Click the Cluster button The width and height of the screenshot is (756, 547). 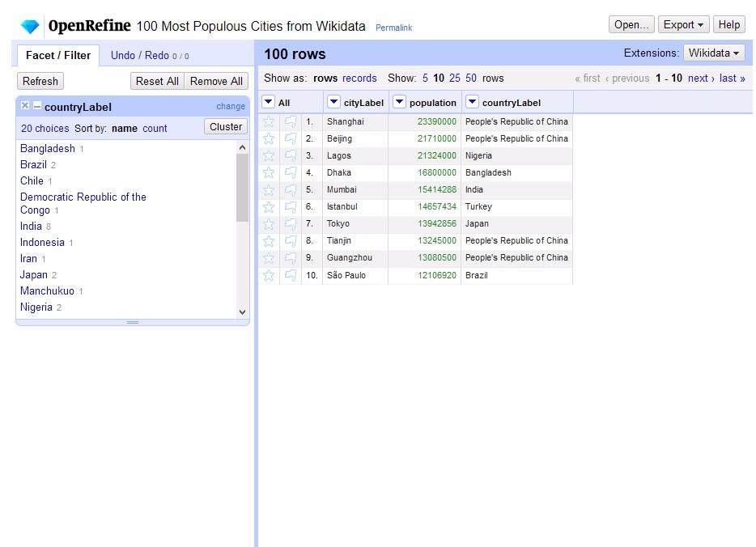point(226,127)
